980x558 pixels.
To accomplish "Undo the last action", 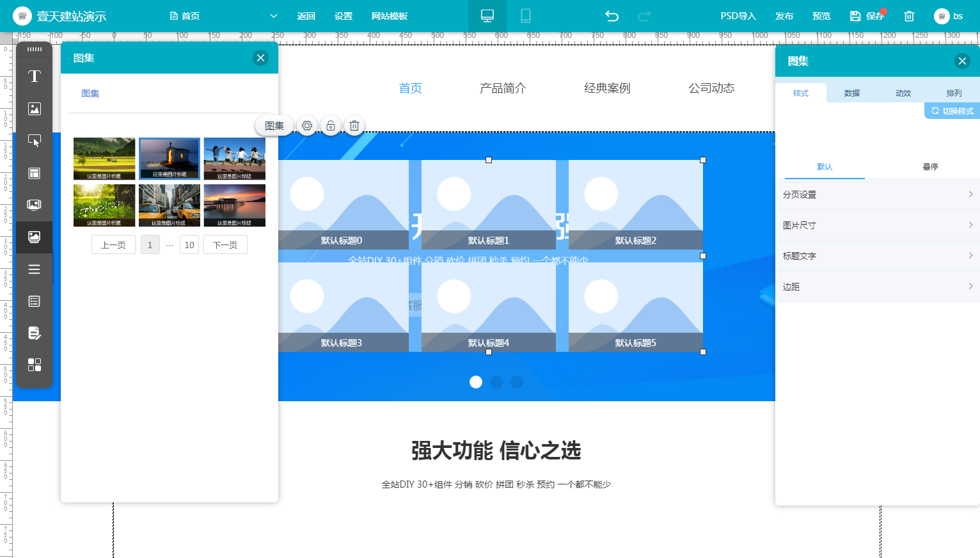I will pos(612,16).
